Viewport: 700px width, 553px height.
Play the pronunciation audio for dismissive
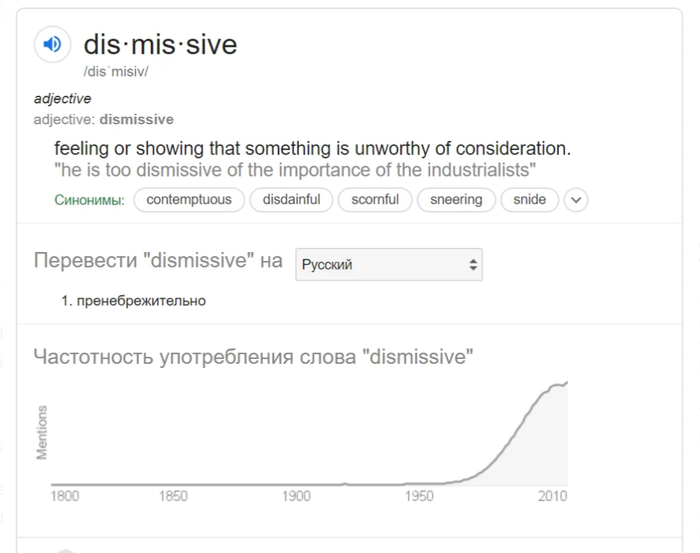click(53, 44)
